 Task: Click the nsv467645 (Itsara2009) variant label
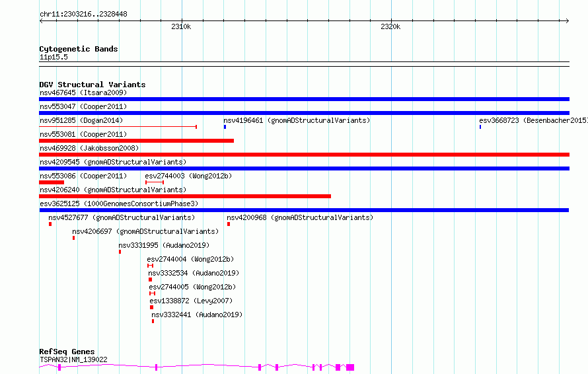(83, 93)
